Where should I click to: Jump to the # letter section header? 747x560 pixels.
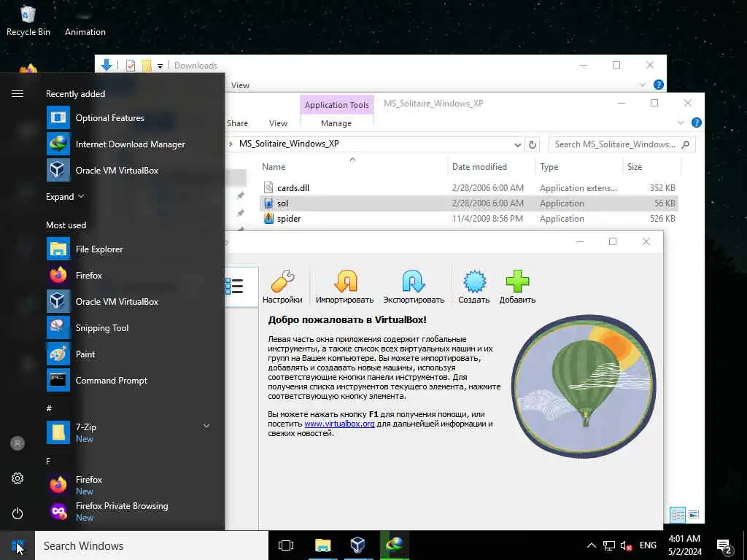[49, 408]
